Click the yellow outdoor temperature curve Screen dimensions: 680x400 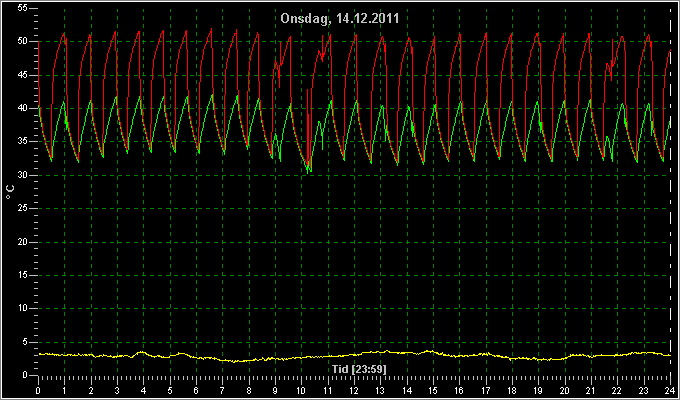(354, 356)
